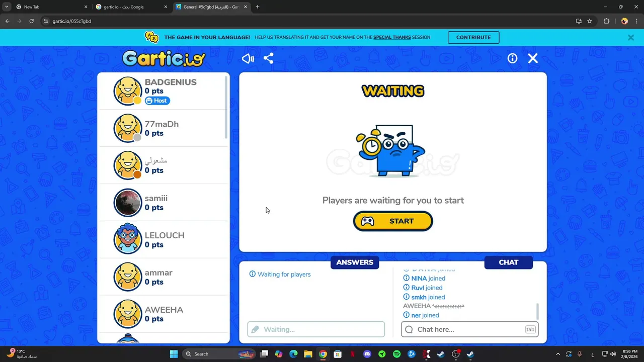Click the CONTRIBUTE button
644x362 pixels.
click(473, 37)
